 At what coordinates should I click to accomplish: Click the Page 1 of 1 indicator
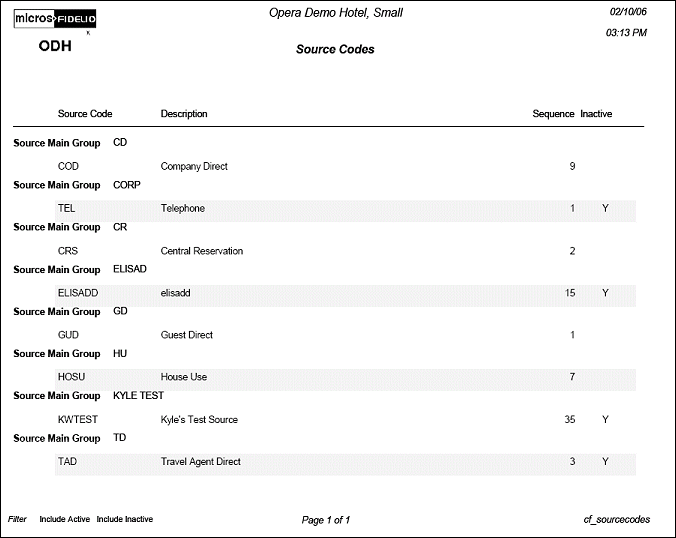(x=325, y=520)
